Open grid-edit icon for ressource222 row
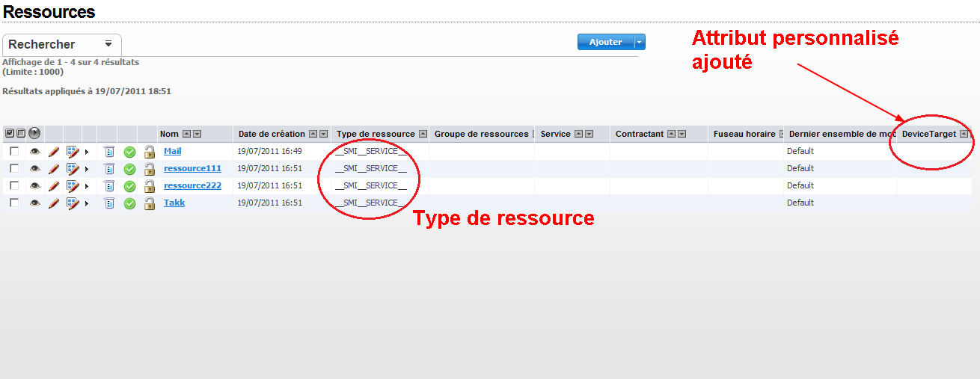 (73, 185)
